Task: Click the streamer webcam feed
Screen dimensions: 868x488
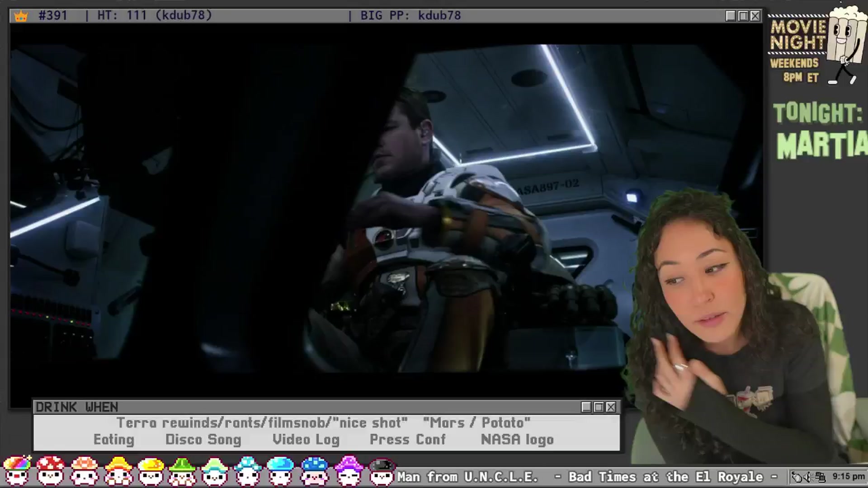Action: [746, 328]
